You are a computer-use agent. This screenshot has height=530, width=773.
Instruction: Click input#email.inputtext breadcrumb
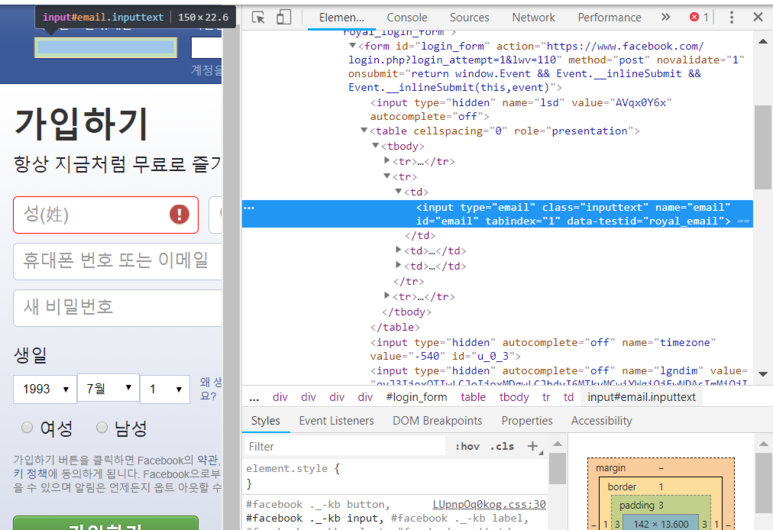[x=641, y=397]
